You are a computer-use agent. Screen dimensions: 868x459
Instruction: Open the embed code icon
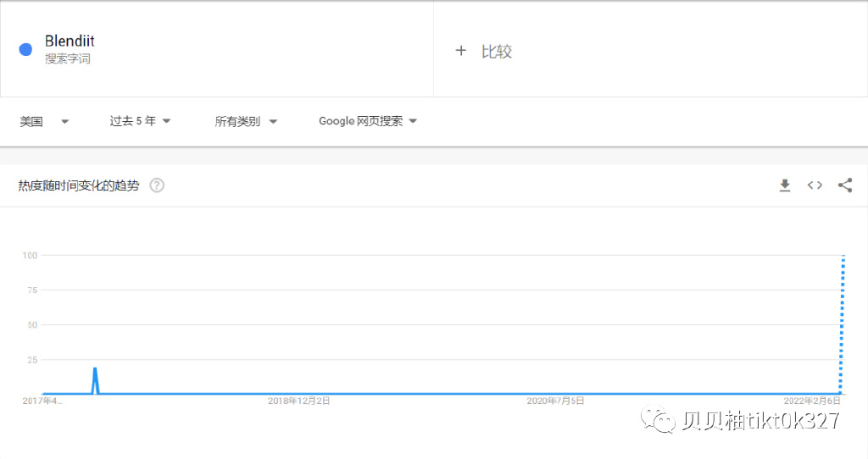[x=815, y=185]
